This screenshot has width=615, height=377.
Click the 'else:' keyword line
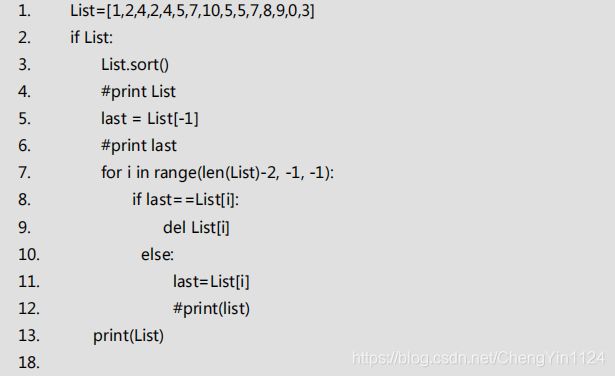157,255
